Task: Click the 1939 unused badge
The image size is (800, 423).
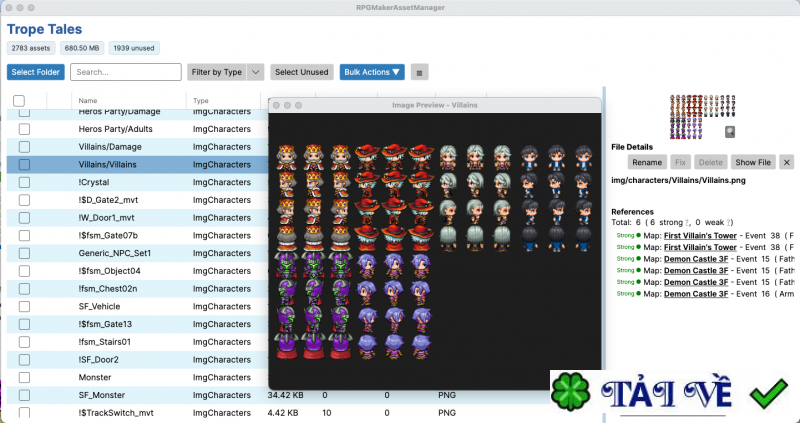Action: [134, 48]
